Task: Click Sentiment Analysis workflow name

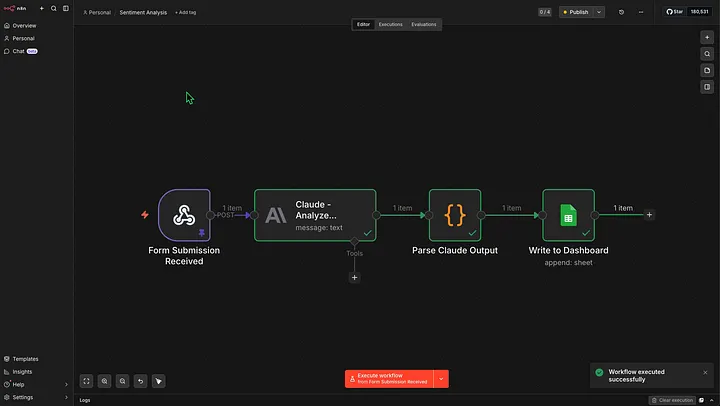Action: click(143, 12)
